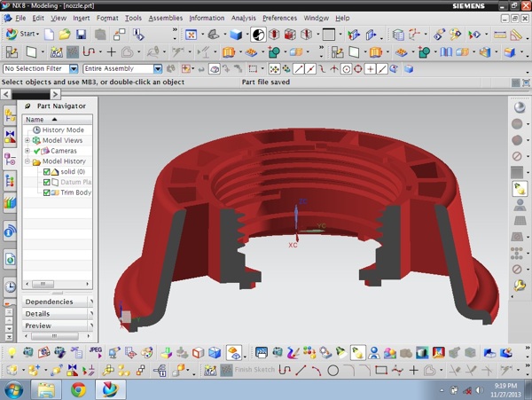Open the No Selection Filter dropdown
This screenshot has width=532, height=400.
tap(74, 69)
